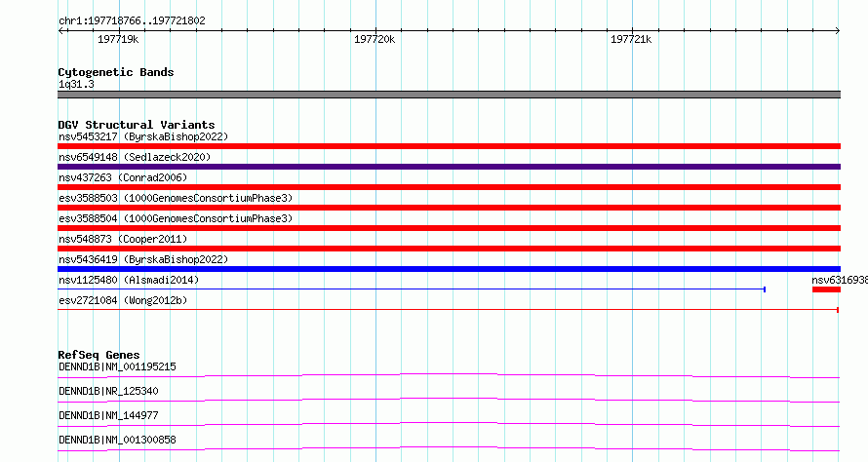This screenshot has height=462, width=868.
Task: Click the RefSeq Genes track title
Action: 99,355
